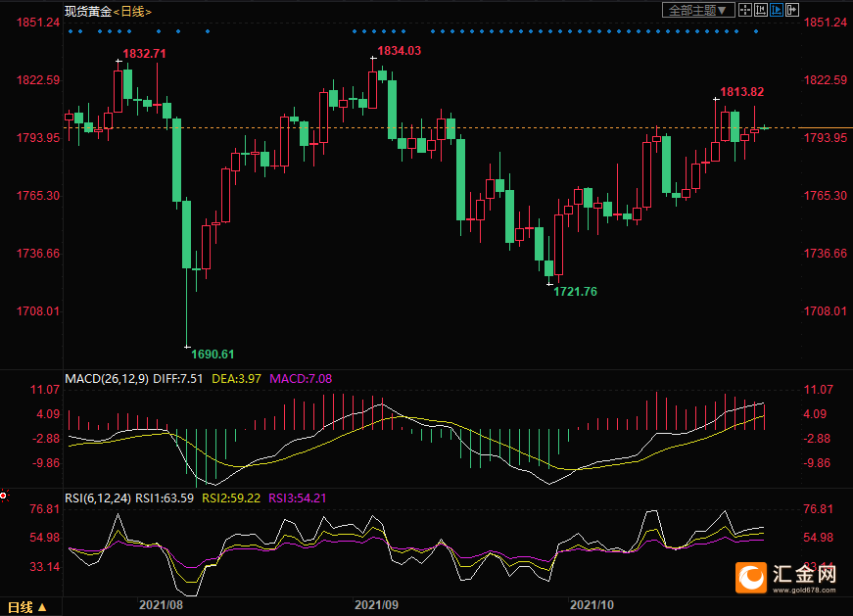Click the DIFF:7.51 value

click(178, 379)
